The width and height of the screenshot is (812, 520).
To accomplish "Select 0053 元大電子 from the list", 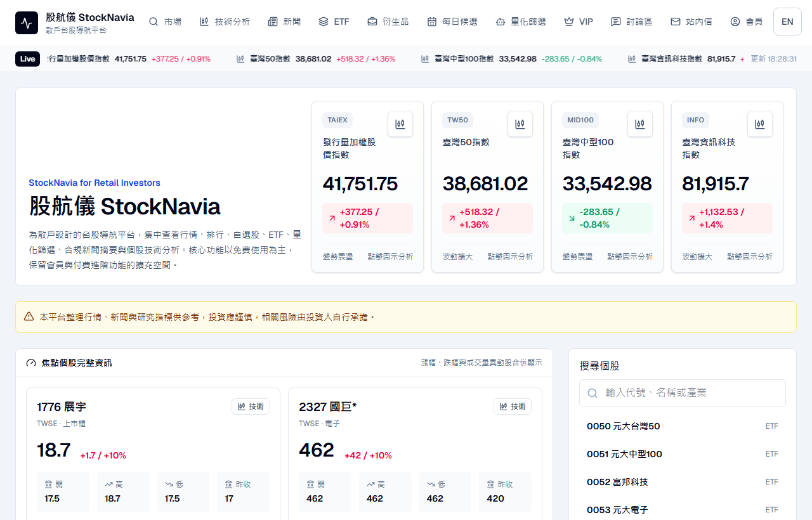I will [683, 510].
